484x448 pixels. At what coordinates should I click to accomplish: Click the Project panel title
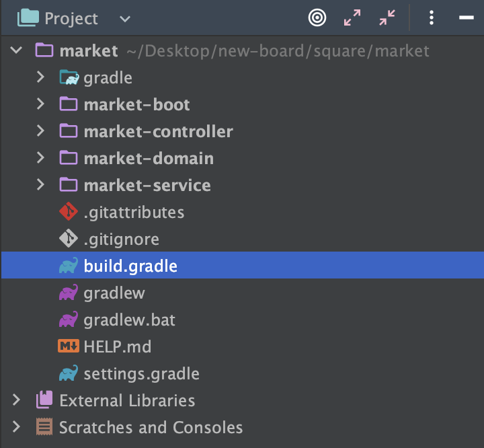71,19
